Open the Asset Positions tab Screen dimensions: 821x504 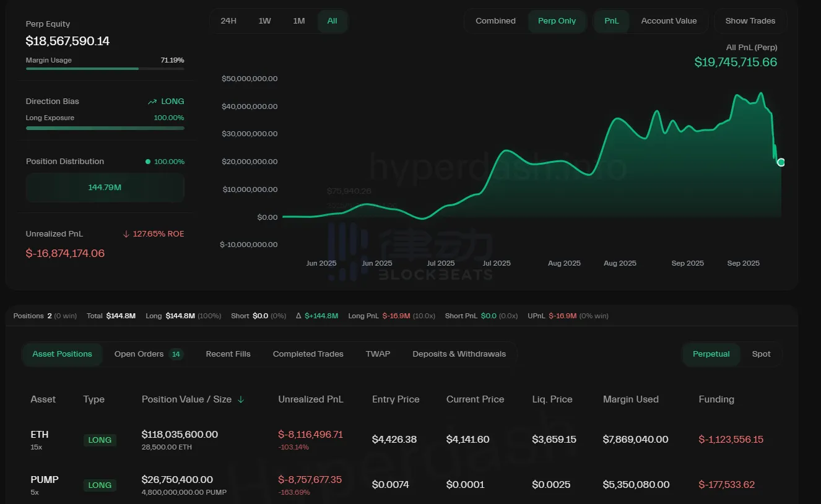pyautogui.click(x=62, y=354)
